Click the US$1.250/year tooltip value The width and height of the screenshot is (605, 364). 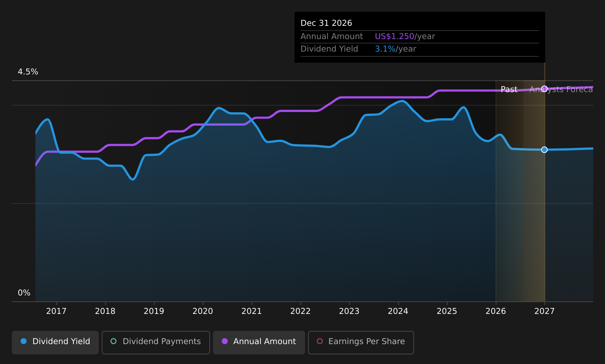click(405, 36)
